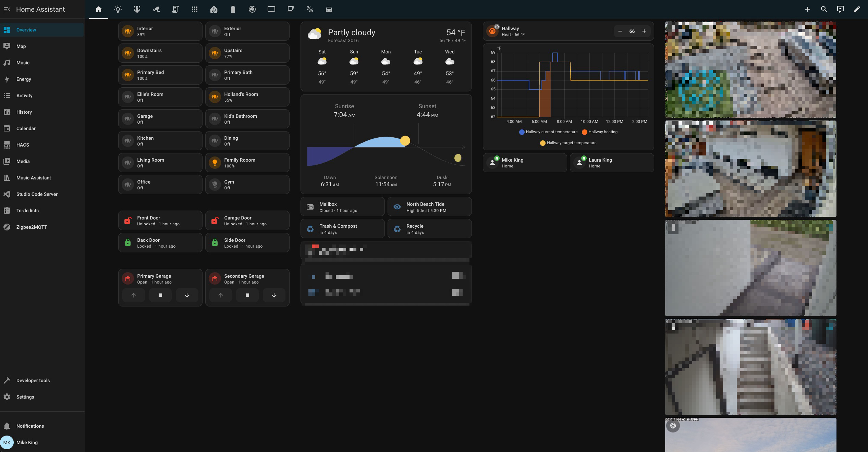Screen dimensions: 868x452
Task: Open the car view tab
Action: coord(329,9)
